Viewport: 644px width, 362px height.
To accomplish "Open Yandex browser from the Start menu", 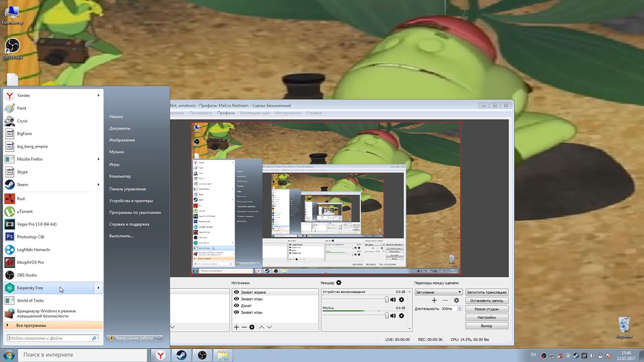I will 53,96.
